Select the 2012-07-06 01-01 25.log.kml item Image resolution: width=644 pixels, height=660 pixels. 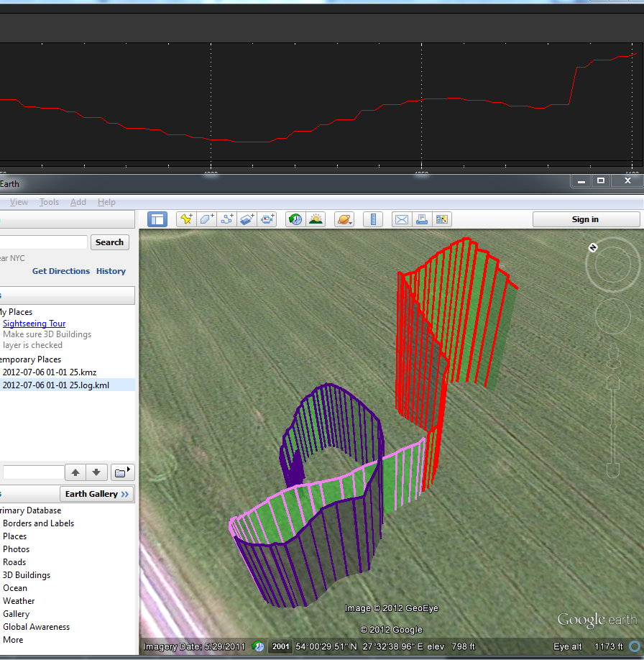tap(55, 385)
